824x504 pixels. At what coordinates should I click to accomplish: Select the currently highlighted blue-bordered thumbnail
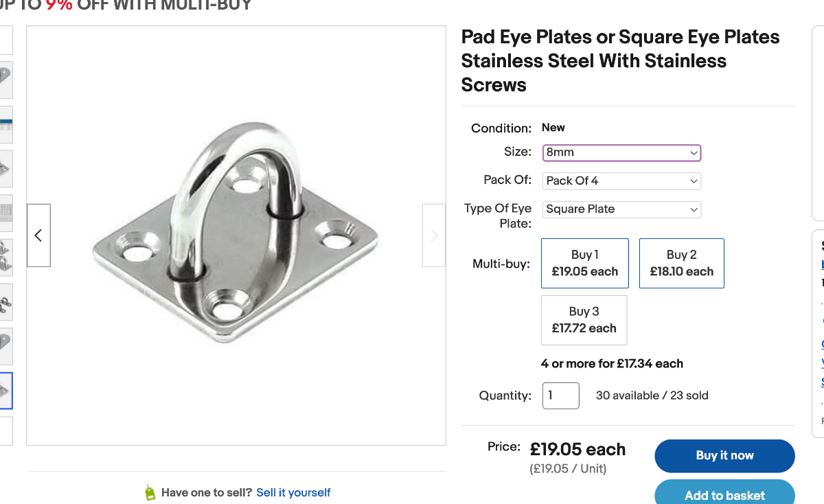click(x=5, y=391)
